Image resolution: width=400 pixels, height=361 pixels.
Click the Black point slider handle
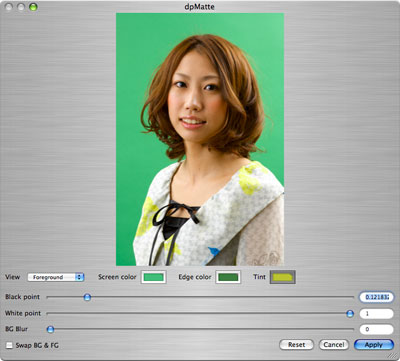[x=87, y=297]
